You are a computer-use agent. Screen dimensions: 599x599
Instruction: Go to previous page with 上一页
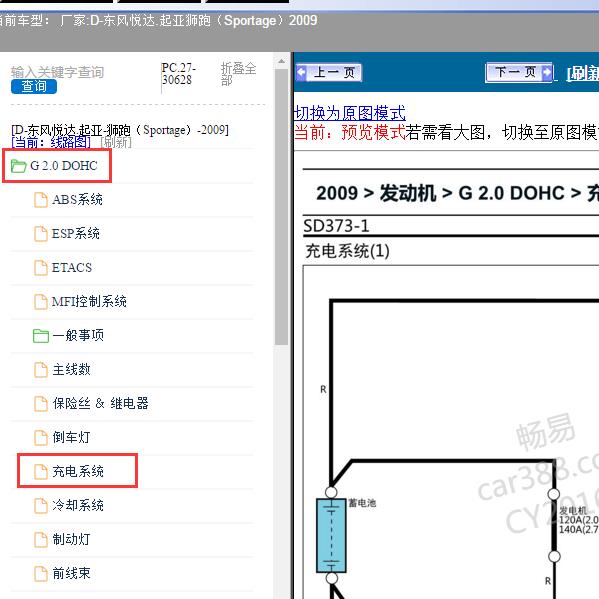pos(329,72)
